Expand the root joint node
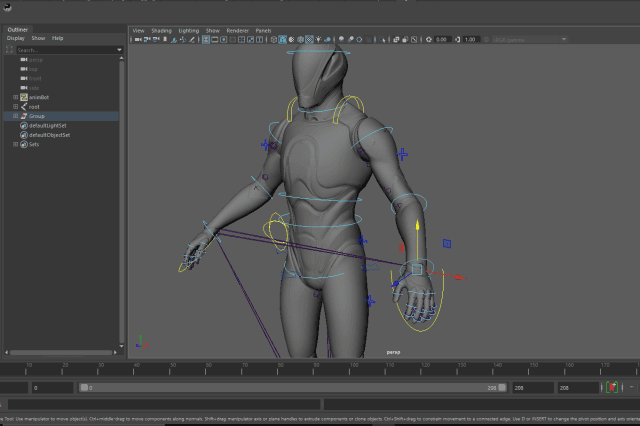 coord(16,106)
